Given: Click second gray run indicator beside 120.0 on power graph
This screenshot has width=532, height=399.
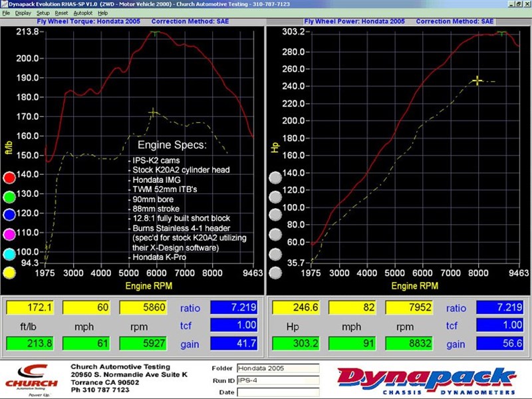Looking at the screenshot, I should click(x=275, y=197).
